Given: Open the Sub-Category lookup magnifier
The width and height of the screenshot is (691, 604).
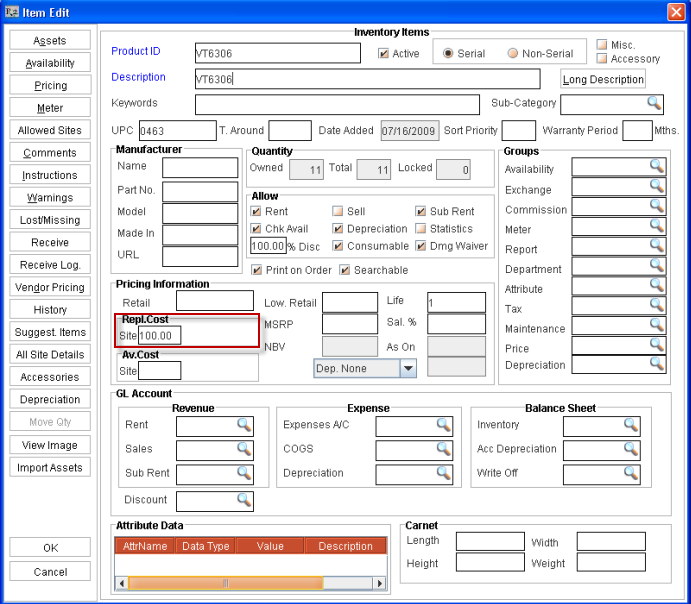Looking at the screenshot, I should pos(654,104).
